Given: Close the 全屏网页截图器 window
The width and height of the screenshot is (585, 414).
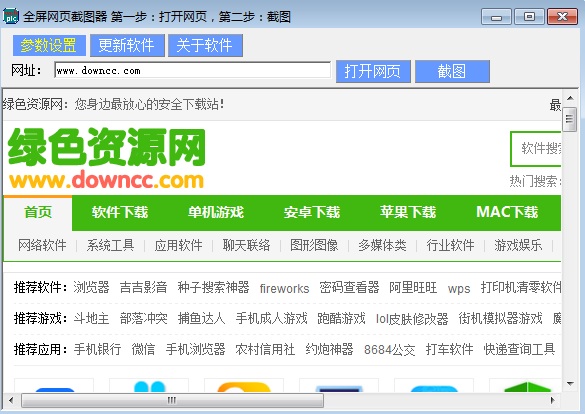Looking at the screenshot, I should click(563, 17).
